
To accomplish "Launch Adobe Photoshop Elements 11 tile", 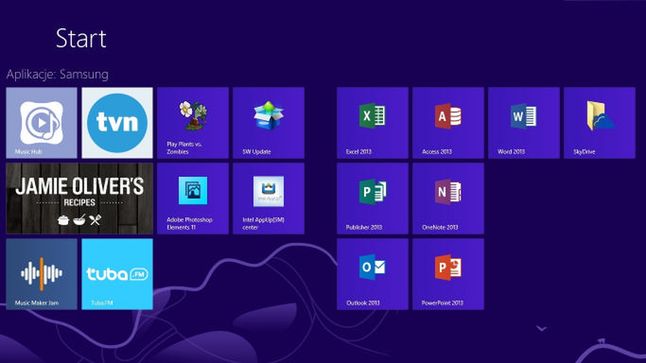I will (193, 199).
